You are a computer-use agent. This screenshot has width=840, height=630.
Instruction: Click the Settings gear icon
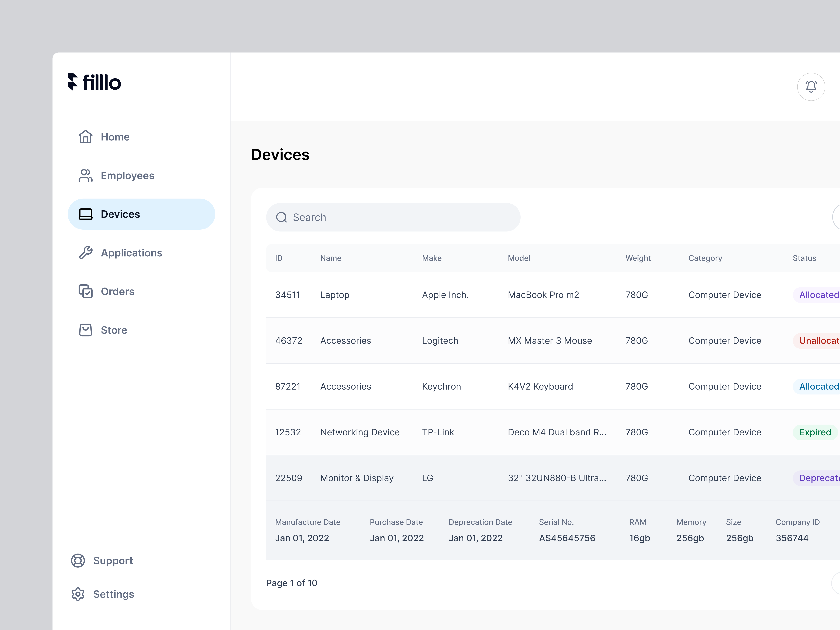78,594
